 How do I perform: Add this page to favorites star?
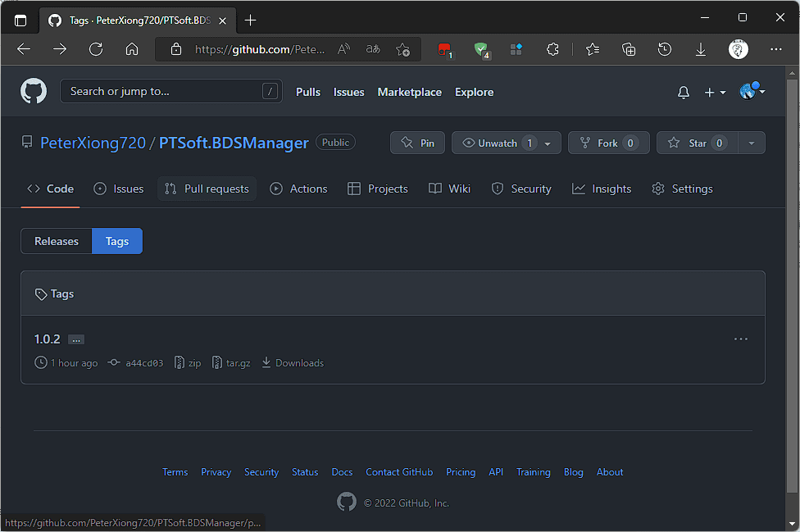[402, 49]
